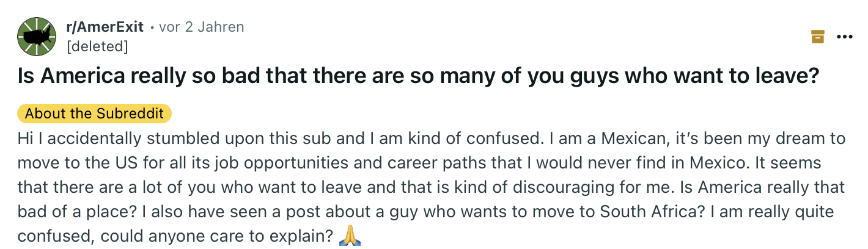Screen dimensions: 868x249
Task: Click the praying hands emoji
Action: 350,235
